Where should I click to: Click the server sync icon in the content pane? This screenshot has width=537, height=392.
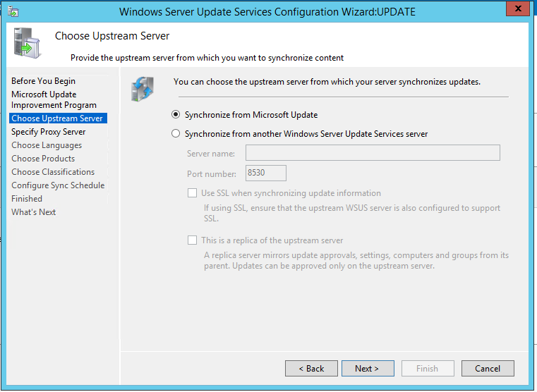[x=143, y=89]
